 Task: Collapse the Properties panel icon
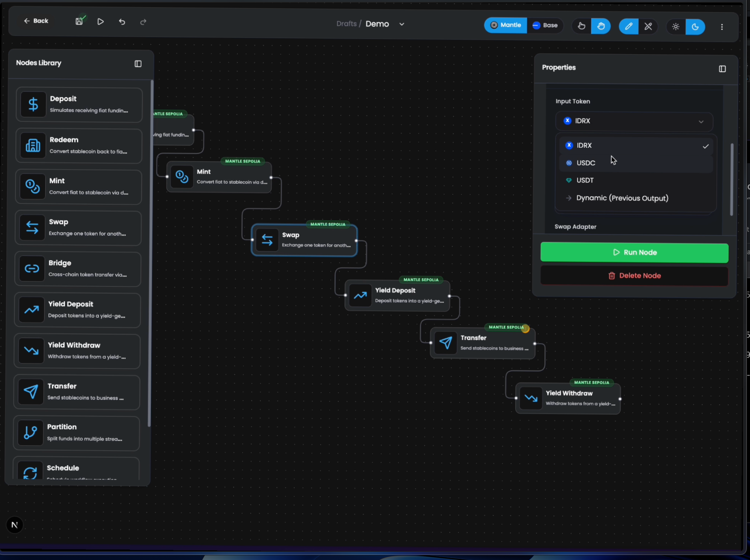[x=722, y=69]
